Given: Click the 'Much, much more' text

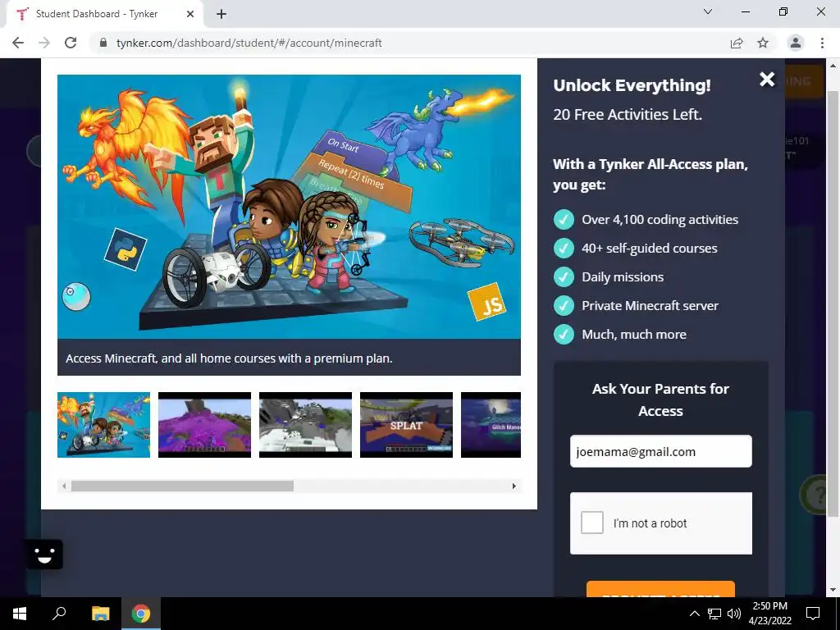Looking at the screenshot, I should tap(634, 335).
